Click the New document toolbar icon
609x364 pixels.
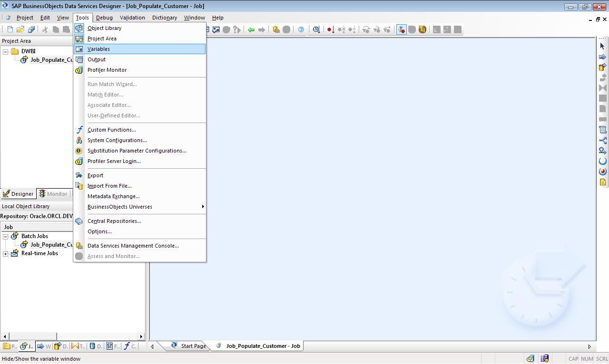pos(10,29)
